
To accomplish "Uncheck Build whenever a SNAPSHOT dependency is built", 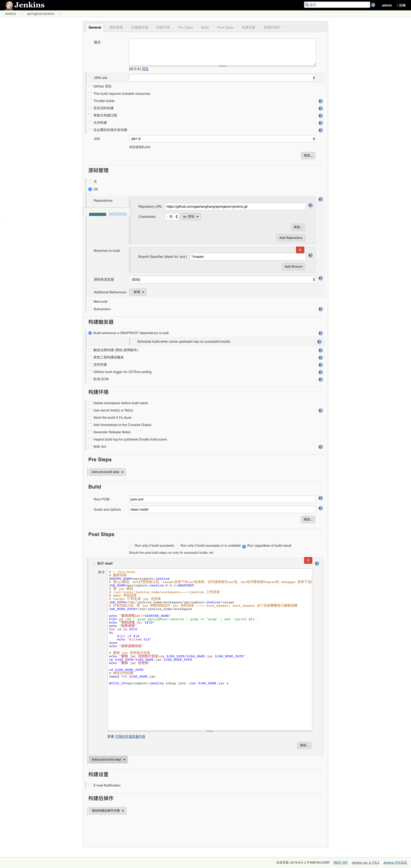I will click(90, 333).
